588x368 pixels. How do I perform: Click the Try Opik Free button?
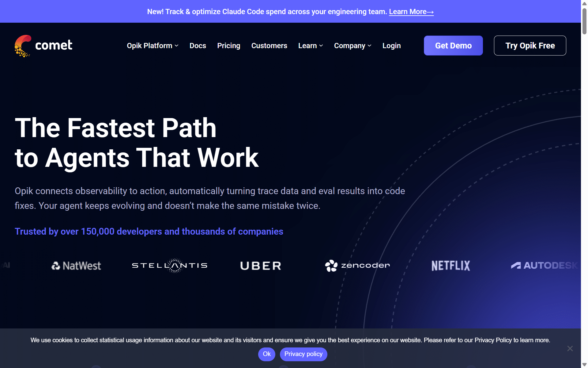point(530,46)
